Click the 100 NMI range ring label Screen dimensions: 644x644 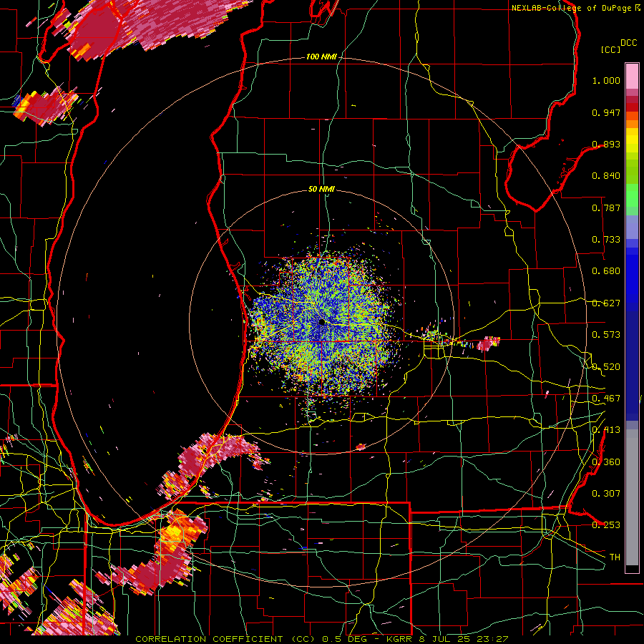(321, 57)
